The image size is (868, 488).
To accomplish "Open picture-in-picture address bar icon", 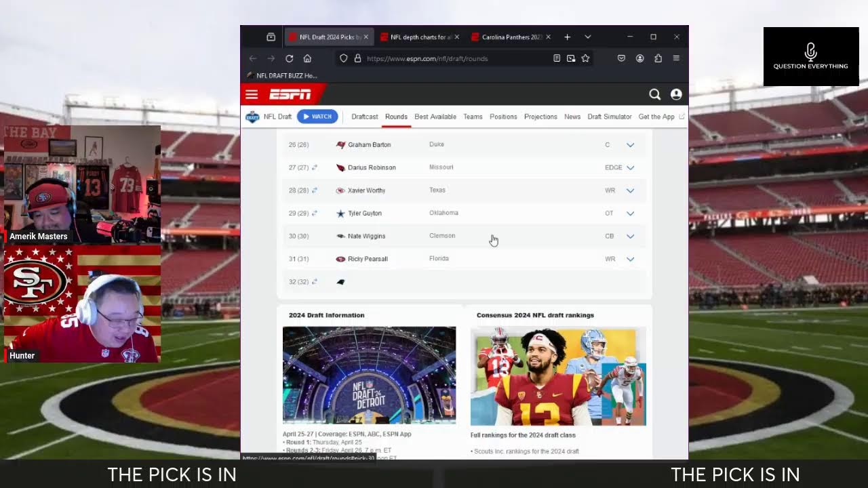I will (x=571, y=58).
